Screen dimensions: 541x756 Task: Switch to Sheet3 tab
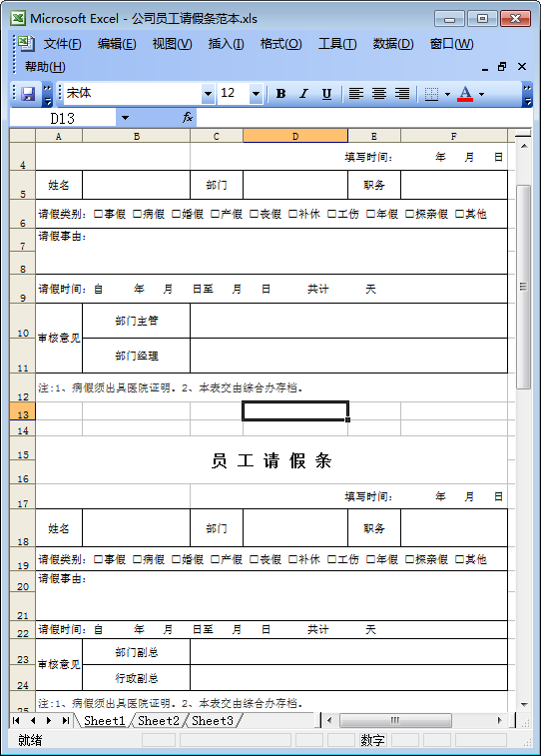pyautogui.click(x=212, y=720)
